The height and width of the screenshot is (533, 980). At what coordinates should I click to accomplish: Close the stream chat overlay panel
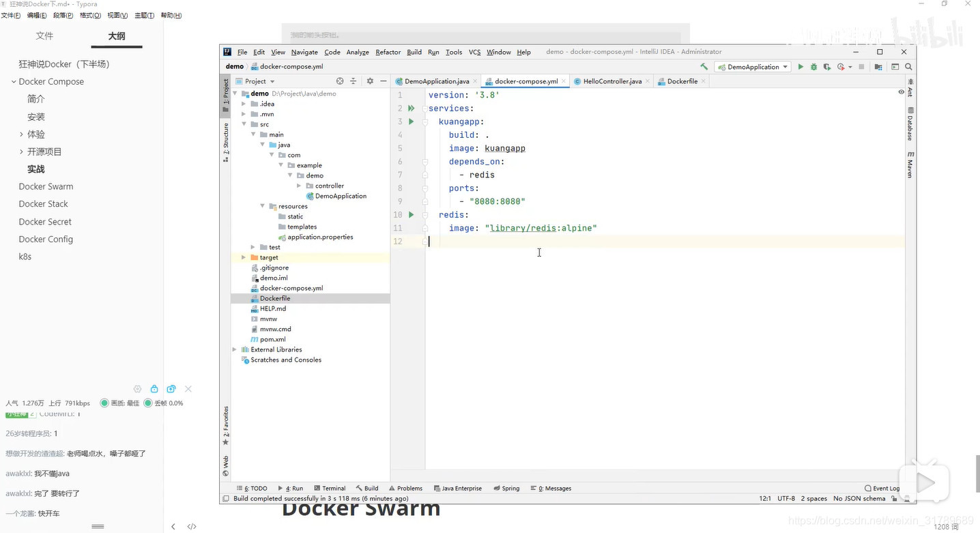188,389
